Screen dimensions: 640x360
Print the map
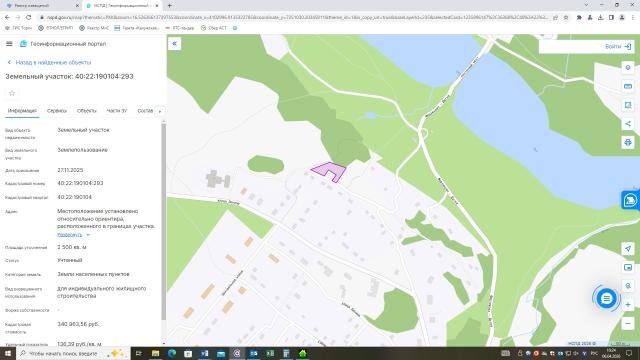[628, 142]
